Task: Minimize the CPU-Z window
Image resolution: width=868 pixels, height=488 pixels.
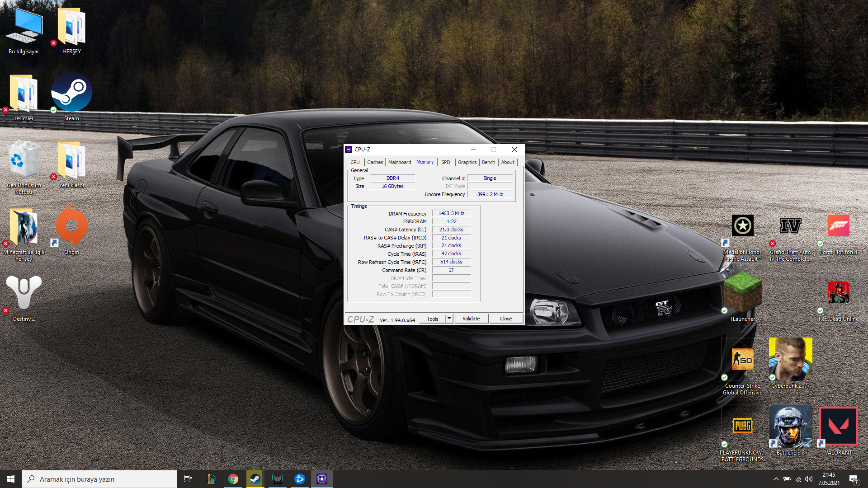Action: (473, 150)
